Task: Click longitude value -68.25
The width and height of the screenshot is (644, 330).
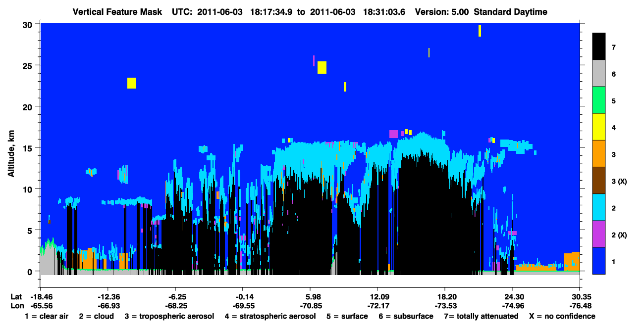Action: coord(175,305)
